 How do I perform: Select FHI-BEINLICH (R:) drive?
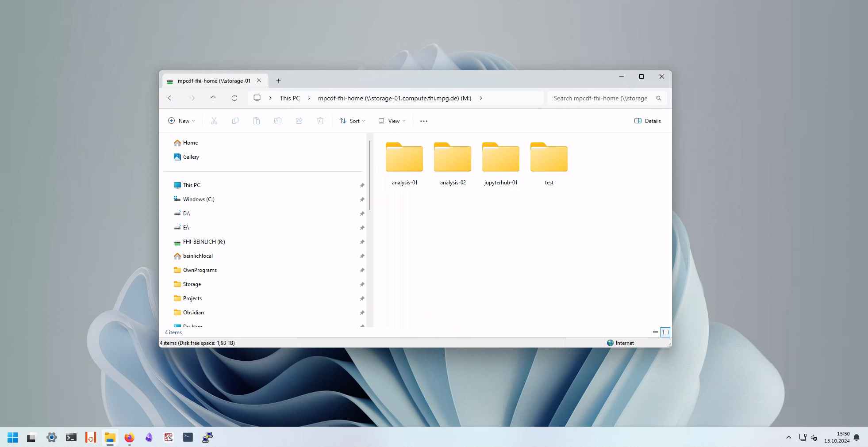[204, 242]
